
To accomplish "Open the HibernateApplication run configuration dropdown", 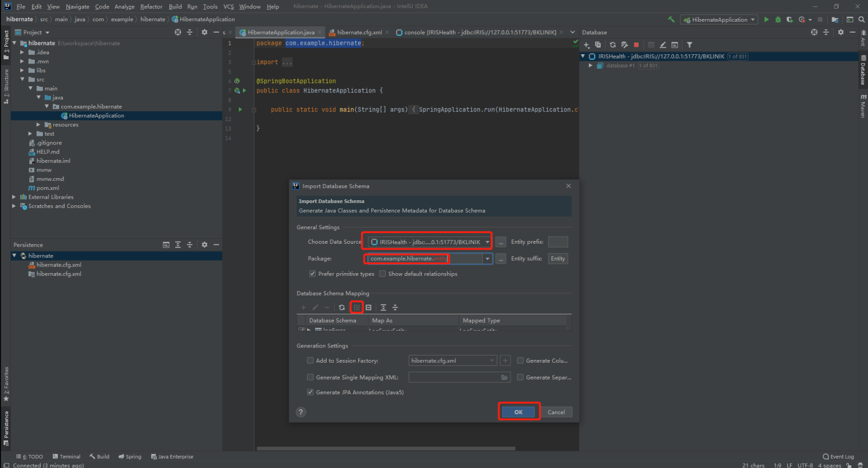I will [x=719, y=20].
